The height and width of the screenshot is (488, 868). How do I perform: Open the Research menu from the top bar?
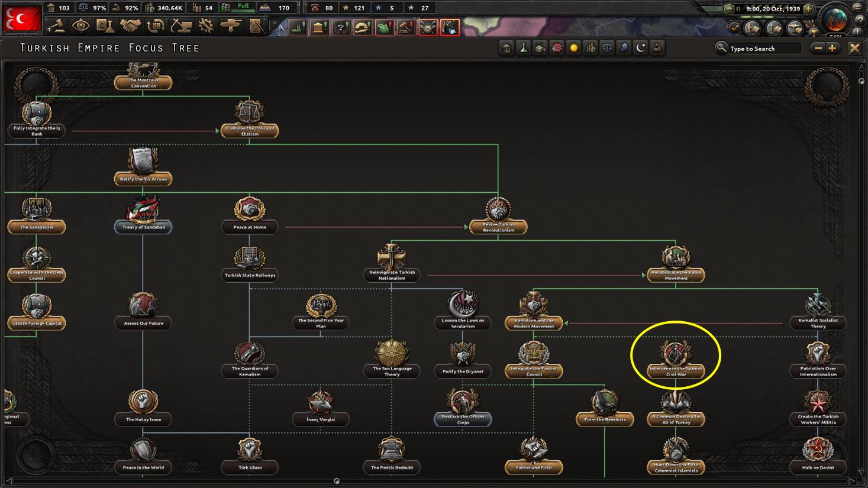coord(105,26)
